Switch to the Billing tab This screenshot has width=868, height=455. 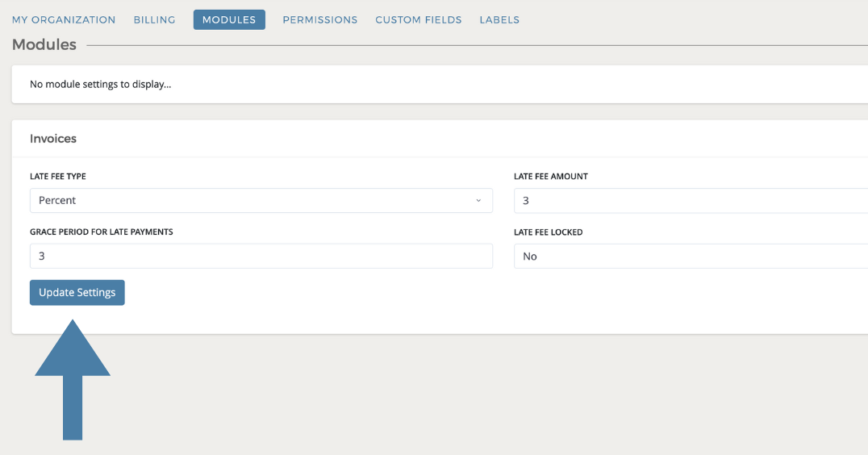[154, 19]
